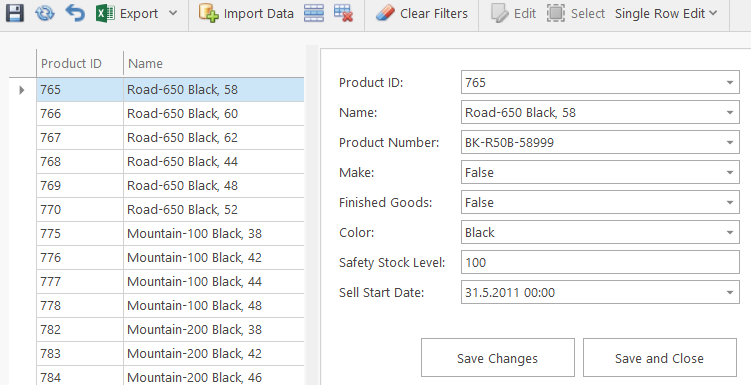
Task: Select Mountain-100 Black, 44 row
Action: click(171, 281)
